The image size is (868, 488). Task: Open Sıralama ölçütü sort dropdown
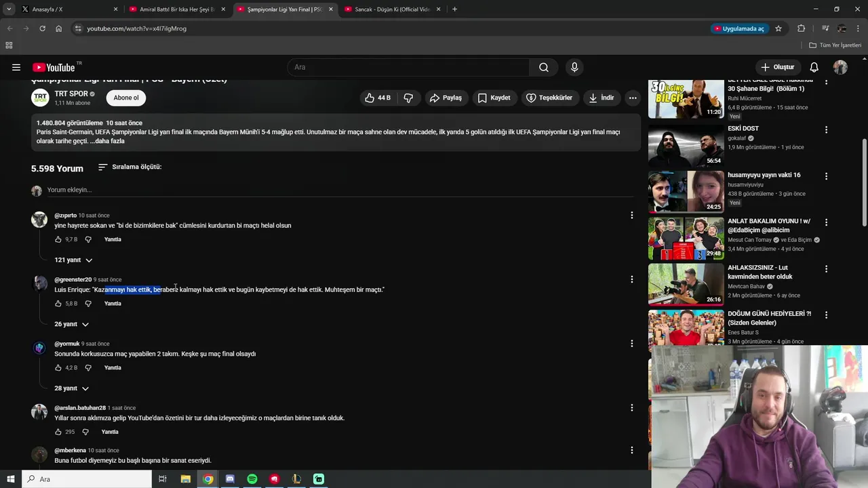pos(130,167)
